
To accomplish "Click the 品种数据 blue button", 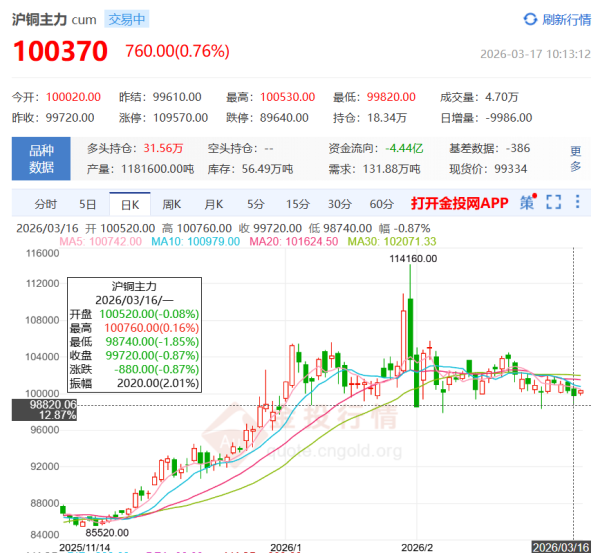I will (41, 158).
